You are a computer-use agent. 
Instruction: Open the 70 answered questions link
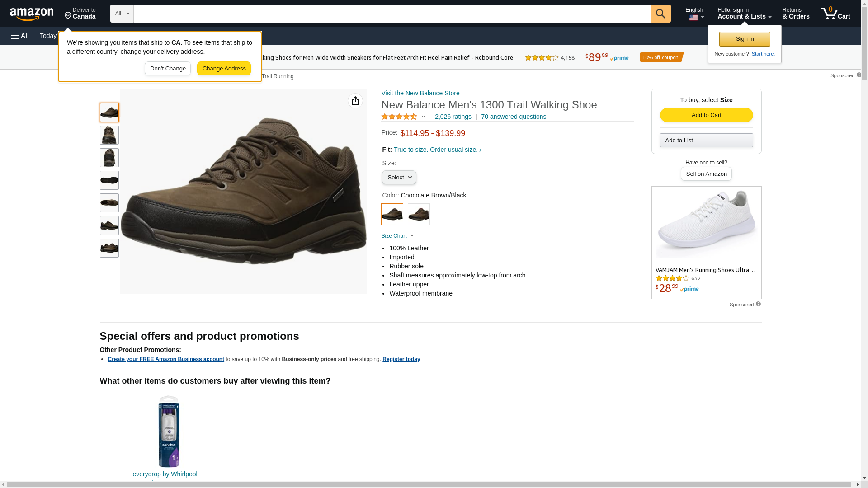point(513,117)
